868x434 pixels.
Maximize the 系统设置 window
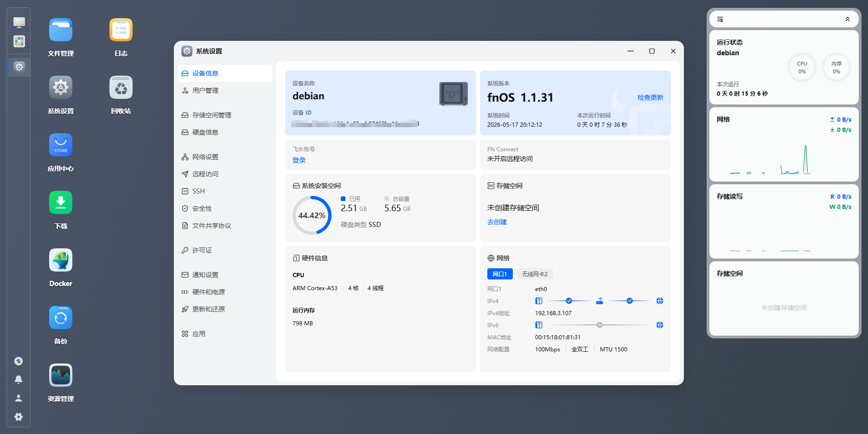tap(652, 51)
